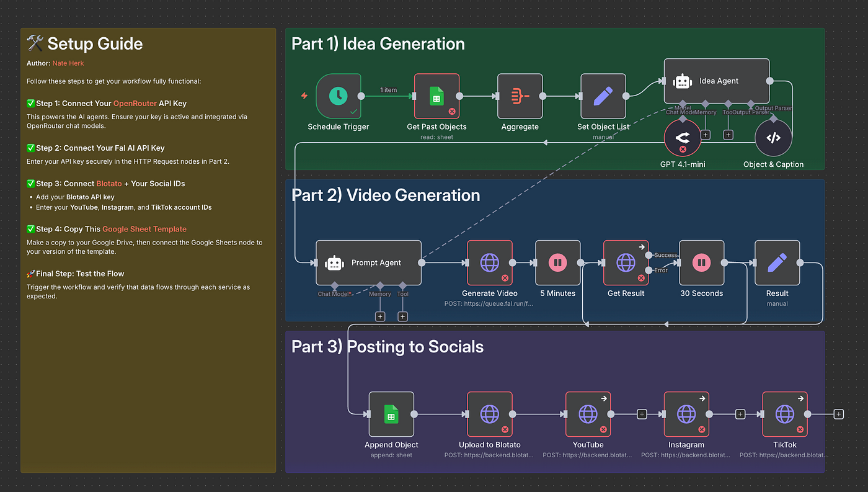
Task: Add a node after TikTok
Action: 838,414
